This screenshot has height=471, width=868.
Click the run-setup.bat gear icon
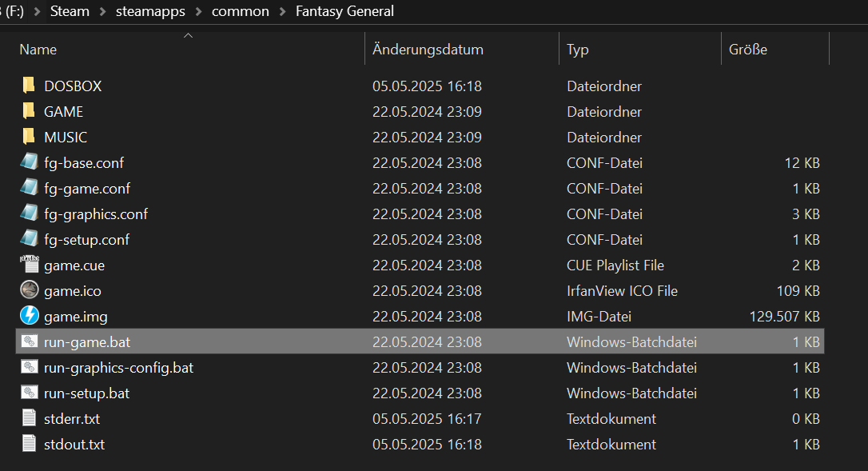[x=30, y=393]
